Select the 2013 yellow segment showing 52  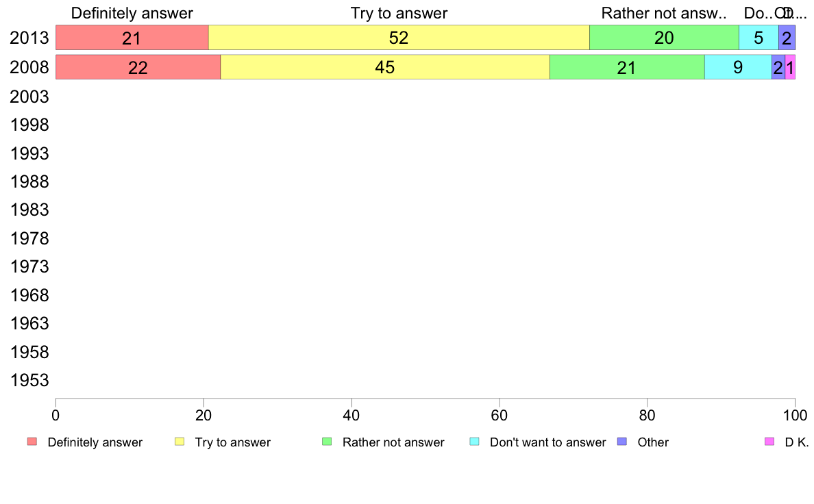click(x=399, y=38)
